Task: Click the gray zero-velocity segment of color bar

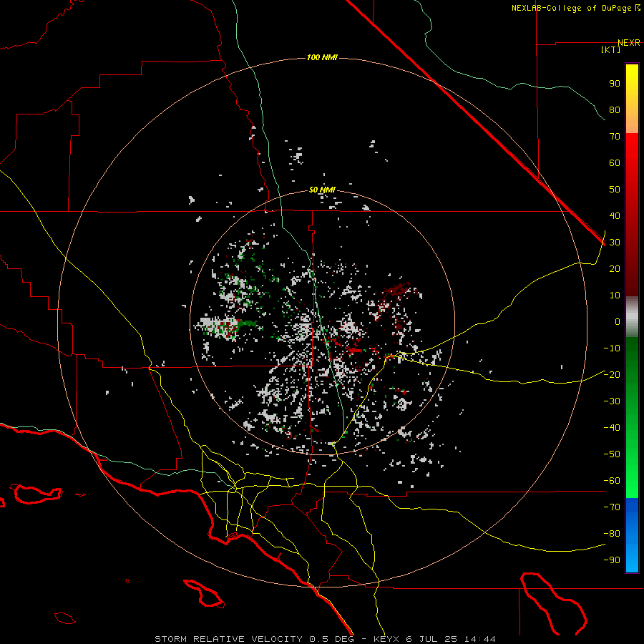Action: tap(632, 316)
